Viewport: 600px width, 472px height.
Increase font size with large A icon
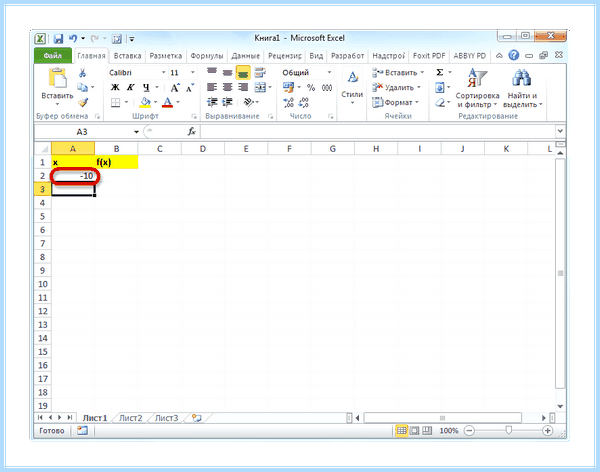click(175, 88)
